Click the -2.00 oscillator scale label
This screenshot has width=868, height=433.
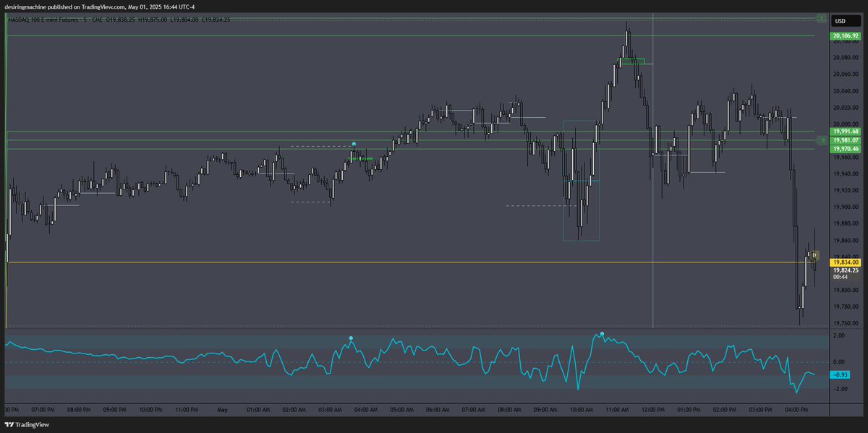840,389
